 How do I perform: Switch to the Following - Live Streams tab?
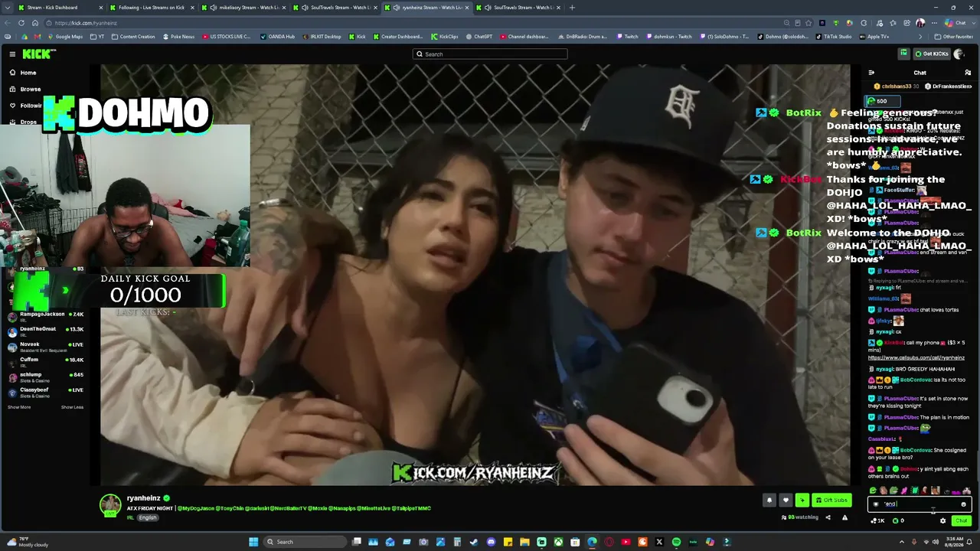(150, 8)
